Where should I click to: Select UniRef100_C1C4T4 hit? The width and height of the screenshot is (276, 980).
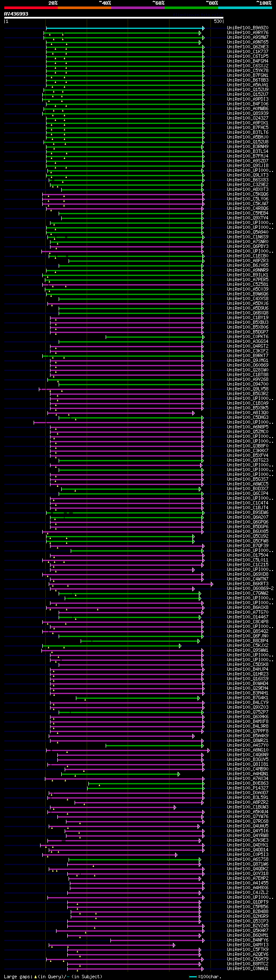pyautogui.click(x=248, y=503)
